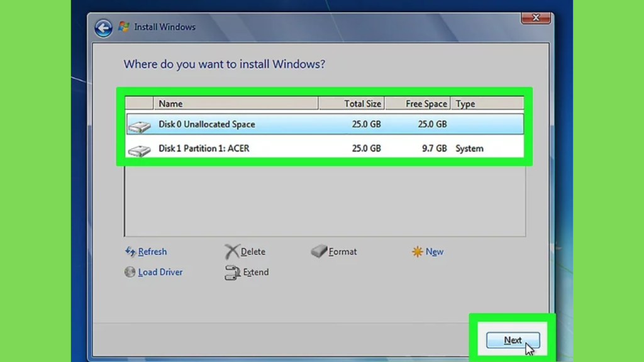Click the Delete X icon
Screen dimensions: 644x362
[x=231, y=251]
